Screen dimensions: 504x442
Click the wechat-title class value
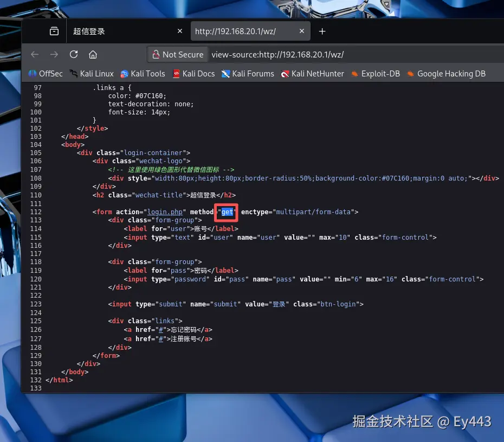point(159,195)
